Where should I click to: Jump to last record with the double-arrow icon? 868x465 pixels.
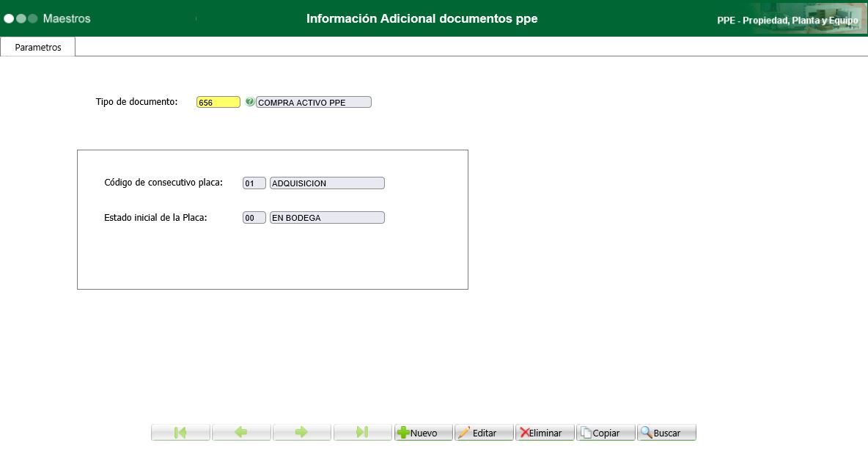[362, 433]
